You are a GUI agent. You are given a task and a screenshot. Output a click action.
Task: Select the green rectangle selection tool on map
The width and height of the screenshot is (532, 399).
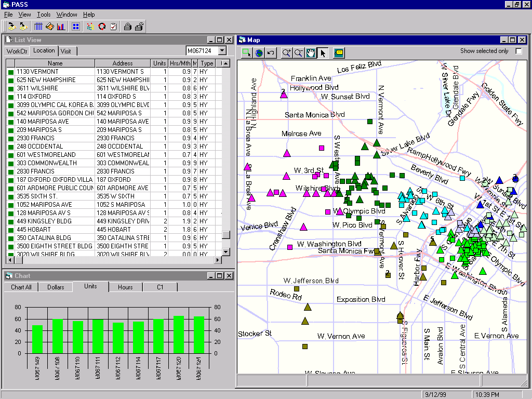(247, 53)
